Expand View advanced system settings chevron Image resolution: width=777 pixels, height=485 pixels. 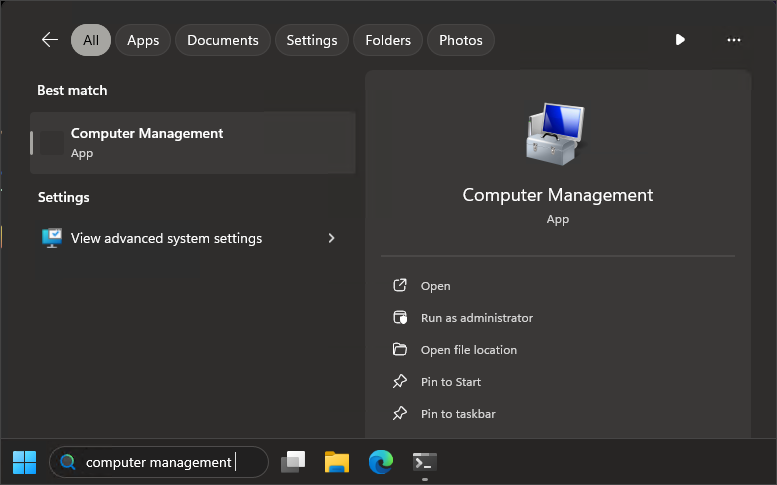click(x=331, y=238)
